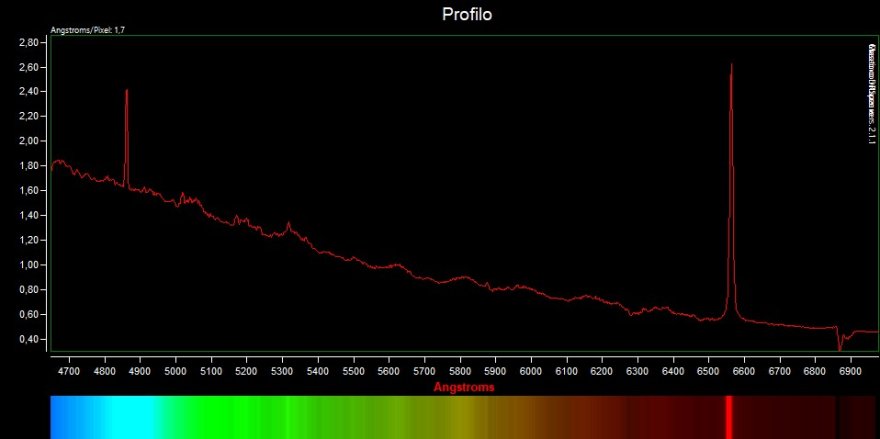Click the 0,80 y-axis value
This screenshot has height=439, width=880.
(28, 290)
